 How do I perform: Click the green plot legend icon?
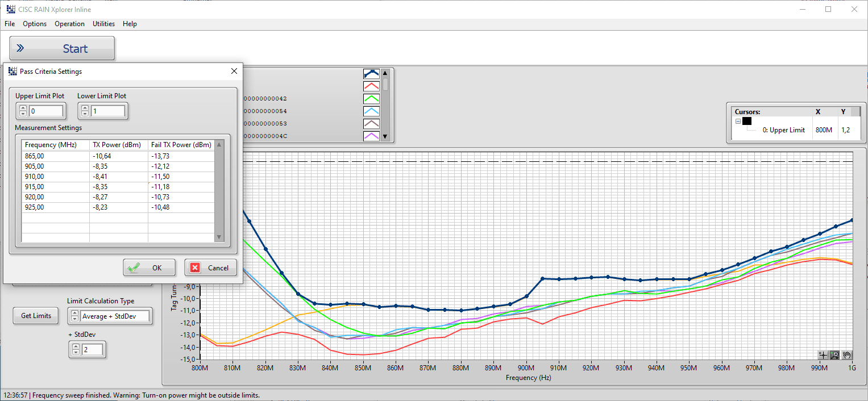point(371,99)
